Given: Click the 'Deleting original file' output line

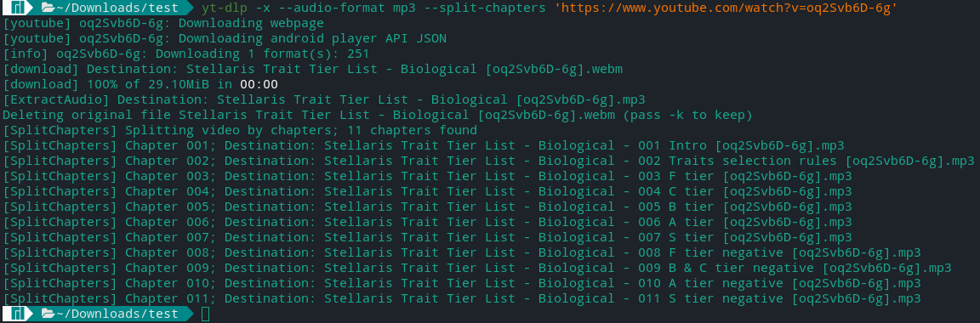Looking at the screenshot, I should point(378,115).
